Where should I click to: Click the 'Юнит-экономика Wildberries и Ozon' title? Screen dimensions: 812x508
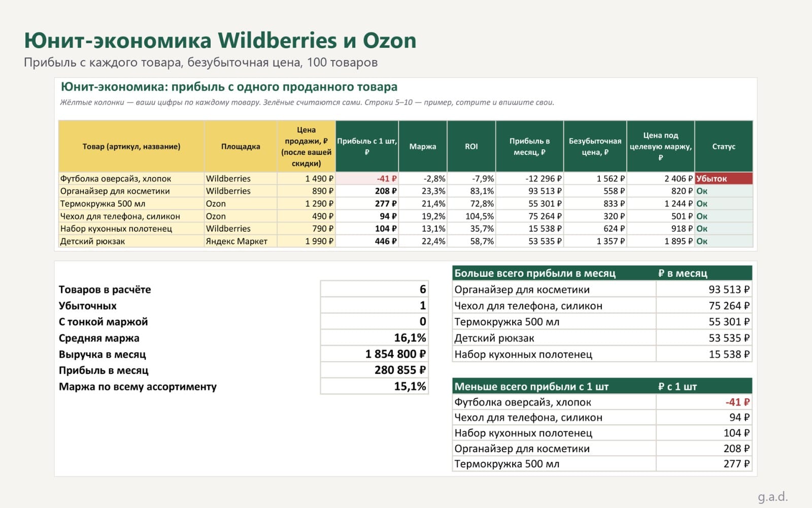220,40
